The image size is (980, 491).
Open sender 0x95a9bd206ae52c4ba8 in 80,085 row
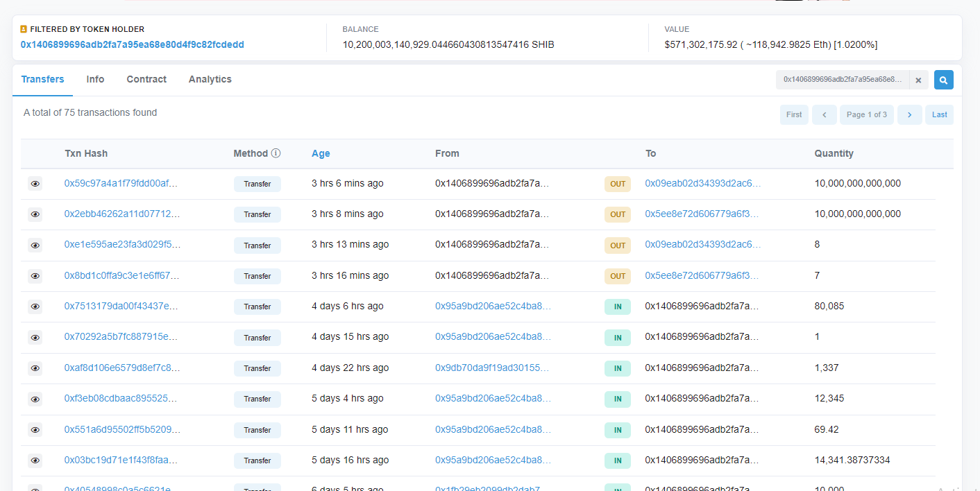493,307
